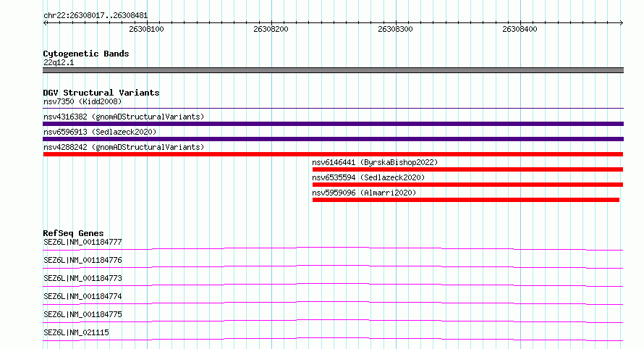
Task: Open variant nsv6535594 (Sedlazeck2020) label
Action: coord(368,177)
